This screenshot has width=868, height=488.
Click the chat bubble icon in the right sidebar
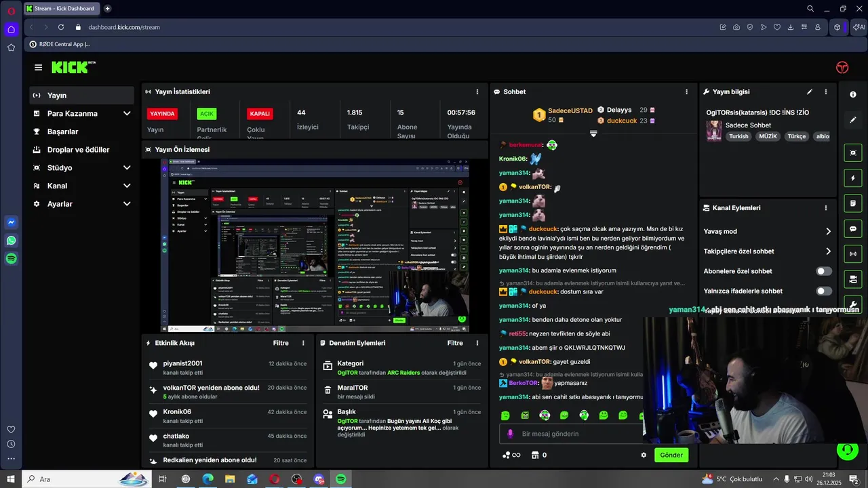(x=853, y=229)
